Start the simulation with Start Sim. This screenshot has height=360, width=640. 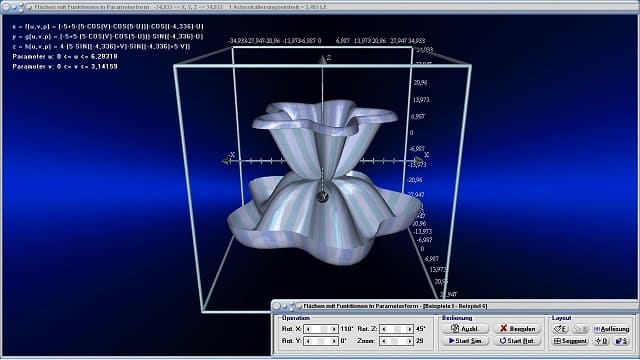465,340
